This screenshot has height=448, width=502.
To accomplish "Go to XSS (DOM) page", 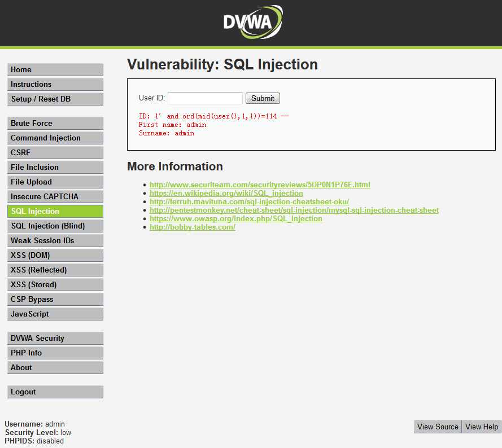I will (x=55, y=256).
